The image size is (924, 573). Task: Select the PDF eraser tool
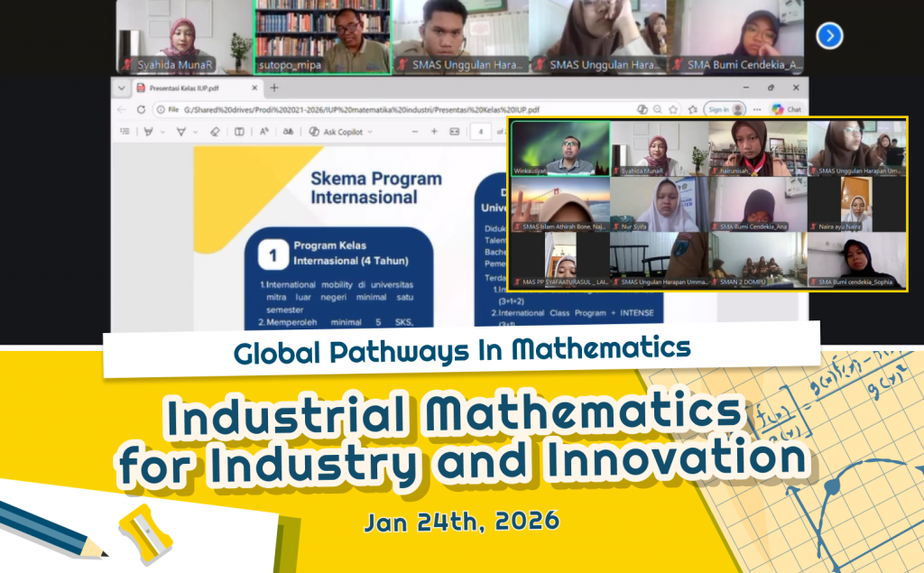pos(215,131)
